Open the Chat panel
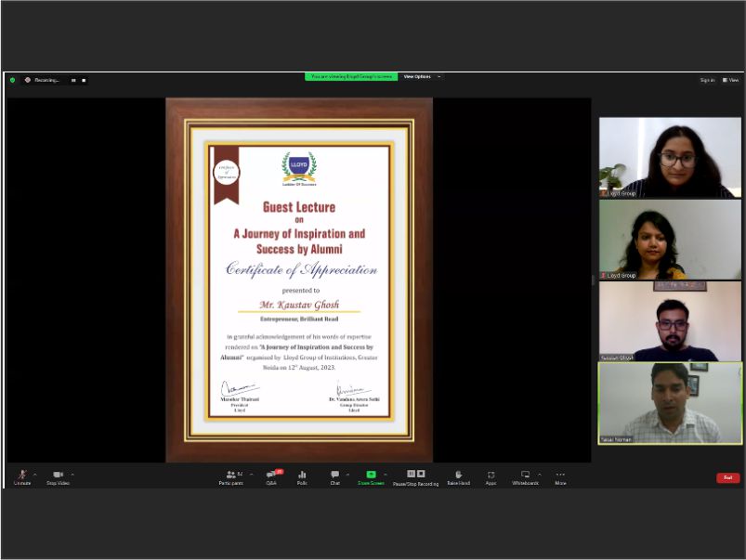 click(335, 477)
